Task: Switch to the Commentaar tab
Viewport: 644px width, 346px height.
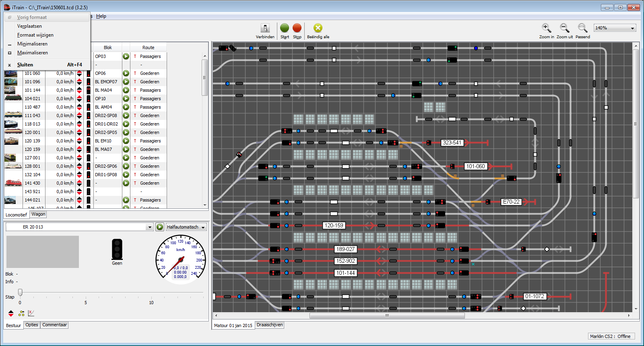Action: point(54,325)
